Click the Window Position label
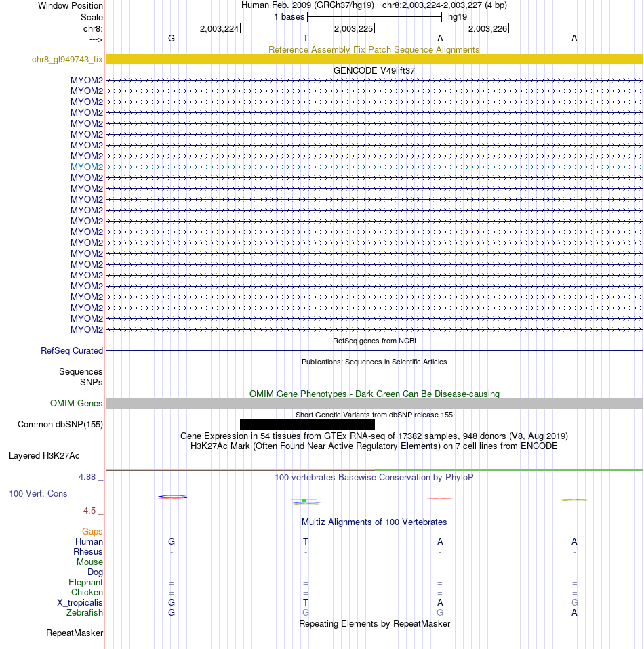 tap(71, 6)
